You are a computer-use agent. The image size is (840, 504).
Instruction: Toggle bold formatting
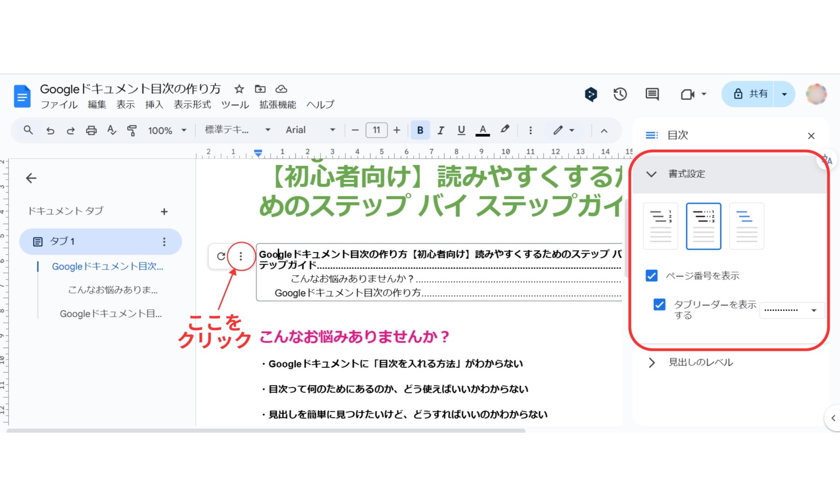420,130
